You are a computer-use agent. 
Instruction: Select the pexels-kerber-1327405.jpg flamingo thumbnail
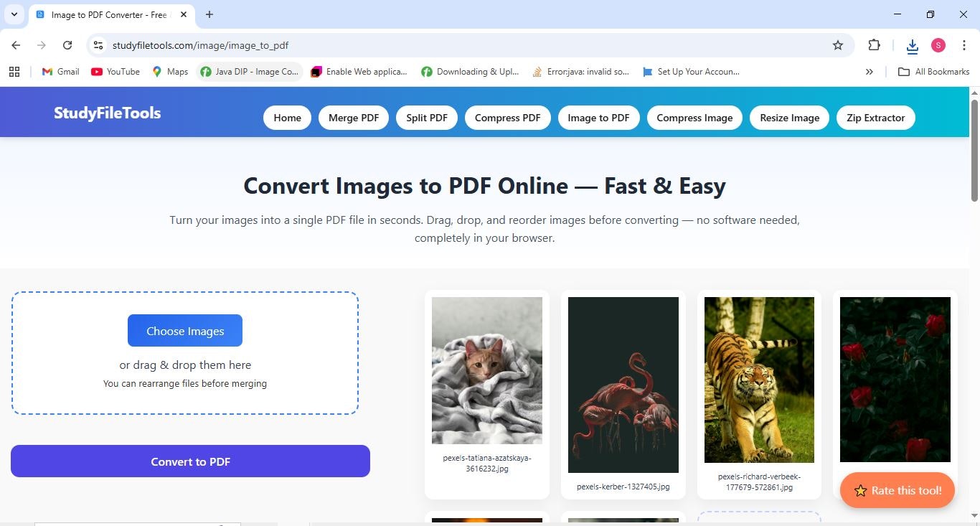pos(623,385)
